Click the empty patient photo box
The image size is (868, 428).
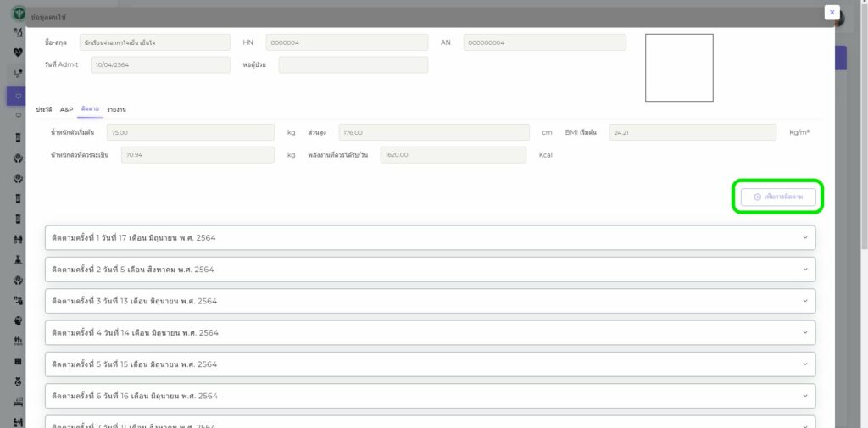[679, 68]
